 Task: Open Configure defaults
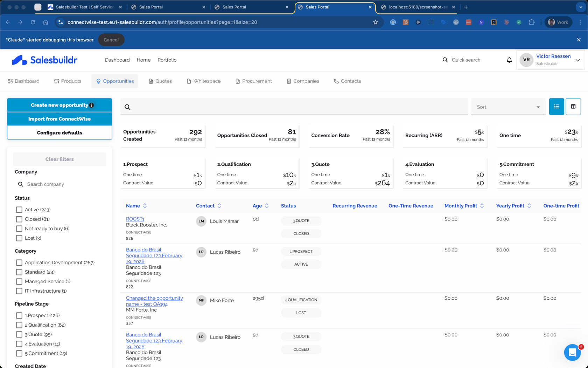click(59, 133)
